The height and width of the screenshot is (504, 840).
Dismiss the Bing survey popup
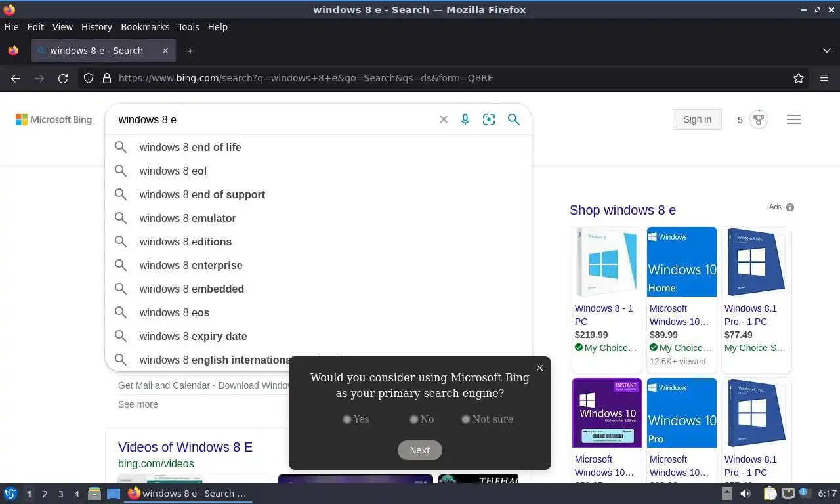click(539, 367)
